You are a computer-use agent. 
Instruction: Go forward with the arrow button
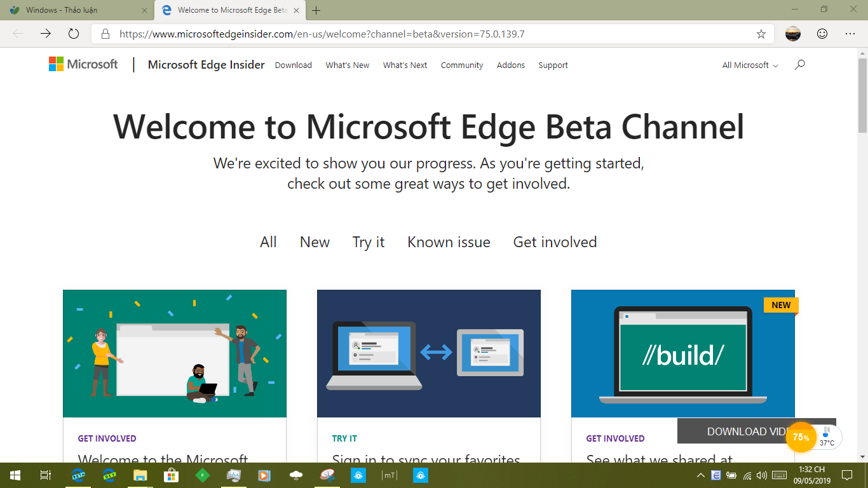(46, 34)
